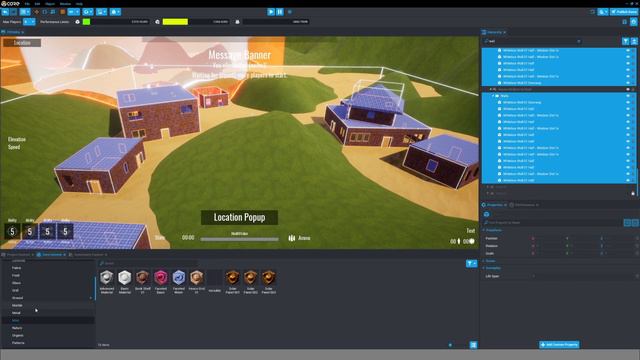This screenshot has height=360, width=640.
Task: Click the Play preview button
Action: [x=271, y=12]
